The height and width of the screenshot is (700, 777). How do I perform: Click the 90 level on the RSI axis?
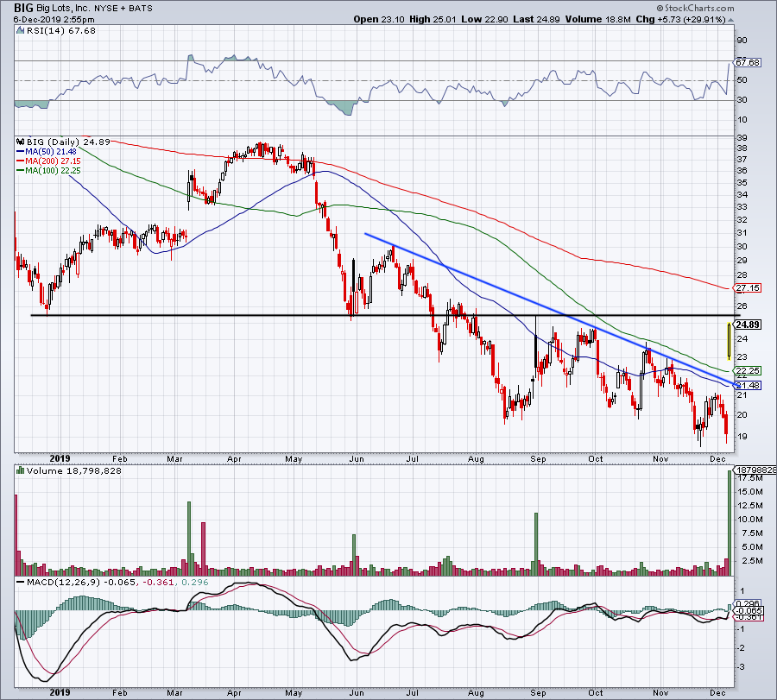pos(742,41)
